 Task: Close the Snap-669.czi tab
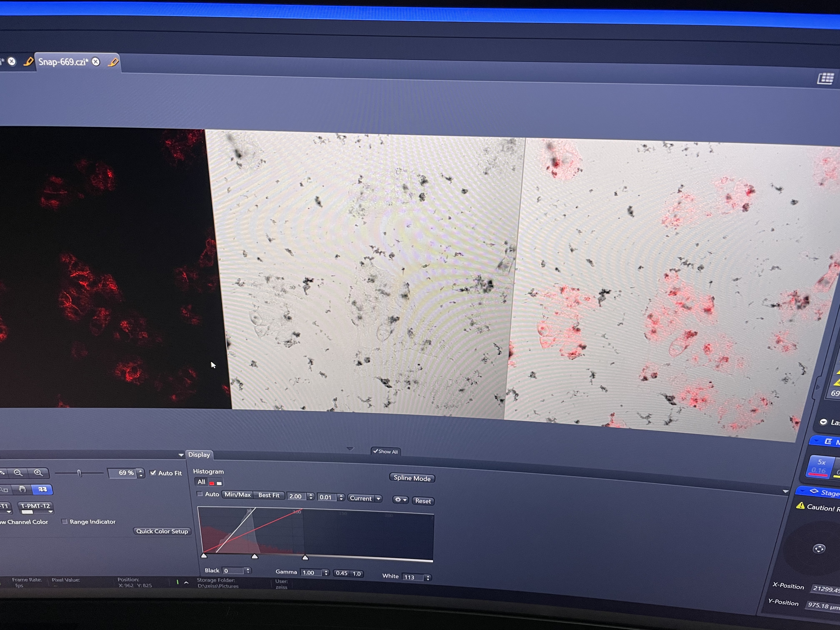click(x=96, y=62)
